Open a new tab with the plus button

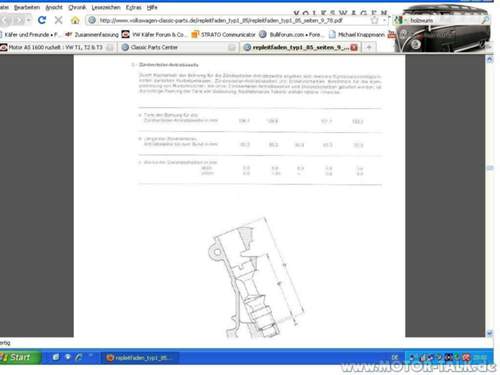369,47
